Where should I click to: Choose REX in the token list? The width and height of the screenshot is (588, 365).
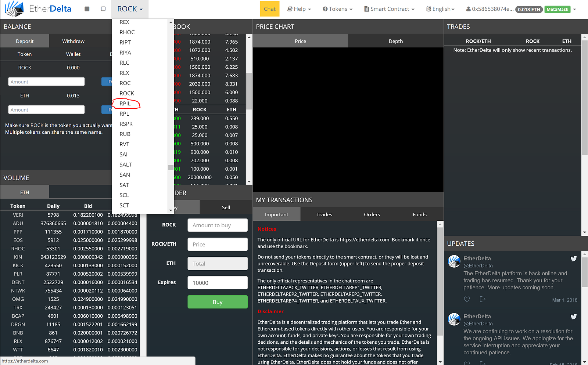tap(124, 22)
